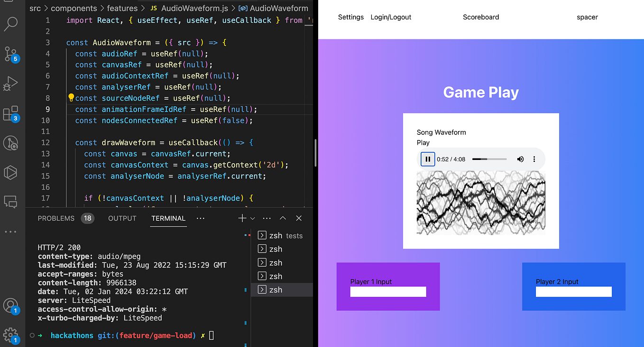Screen dimensions: 644x347
Task: Mute the audio with speaker icon
Action: tap(520, 159)
